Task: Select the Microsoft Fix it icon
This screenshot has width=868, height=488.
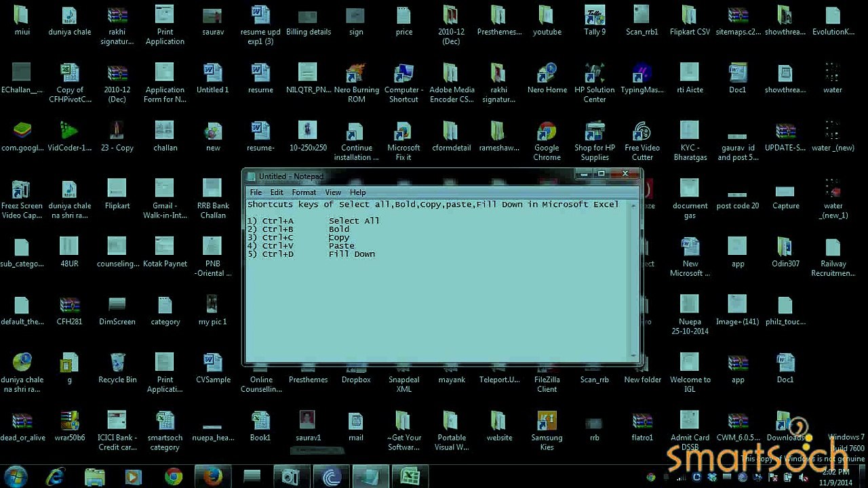Action: 403,141
